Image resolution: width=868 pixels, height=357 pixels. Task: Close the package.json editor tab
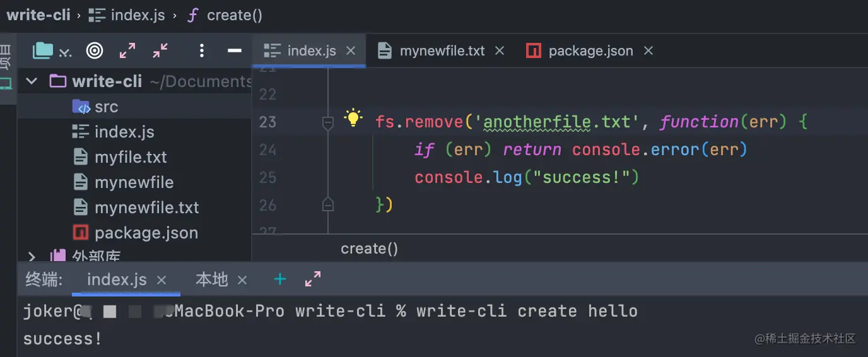pyautogui.click(x=648, y=51)
